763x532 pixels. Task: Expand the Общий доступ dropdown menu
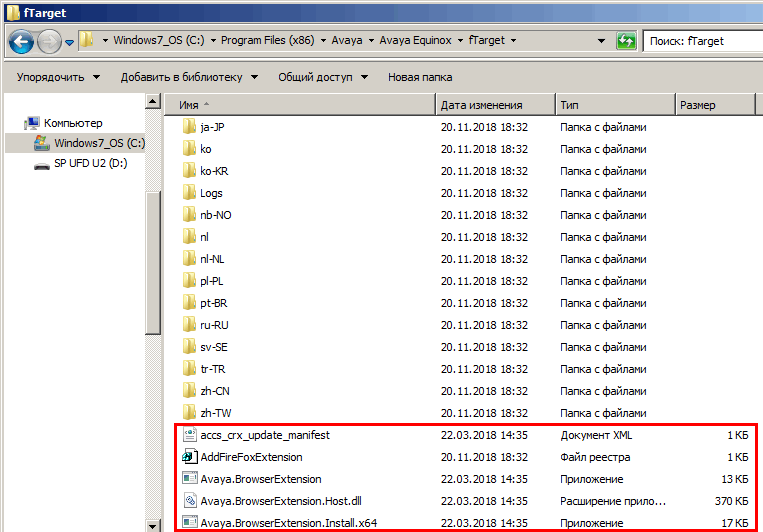(x=322, y=77)
